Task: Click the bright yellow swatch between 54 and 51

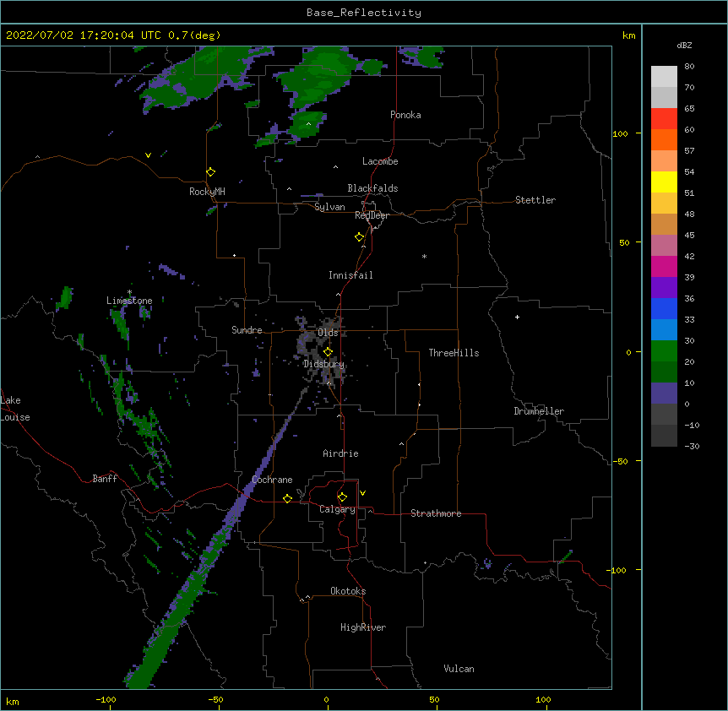Action: pyautogui.click(x=664, y=182)
